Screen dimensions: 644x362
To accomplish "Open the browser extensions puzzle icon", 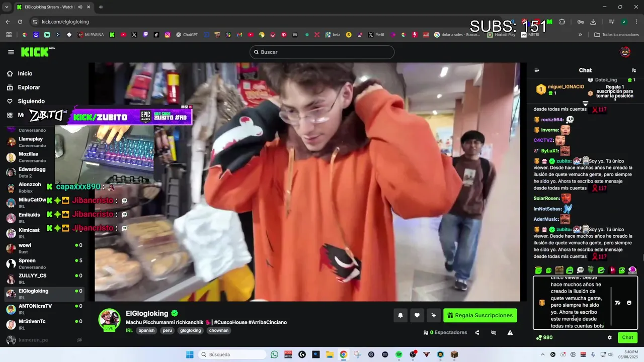I will tap(562, 22).
